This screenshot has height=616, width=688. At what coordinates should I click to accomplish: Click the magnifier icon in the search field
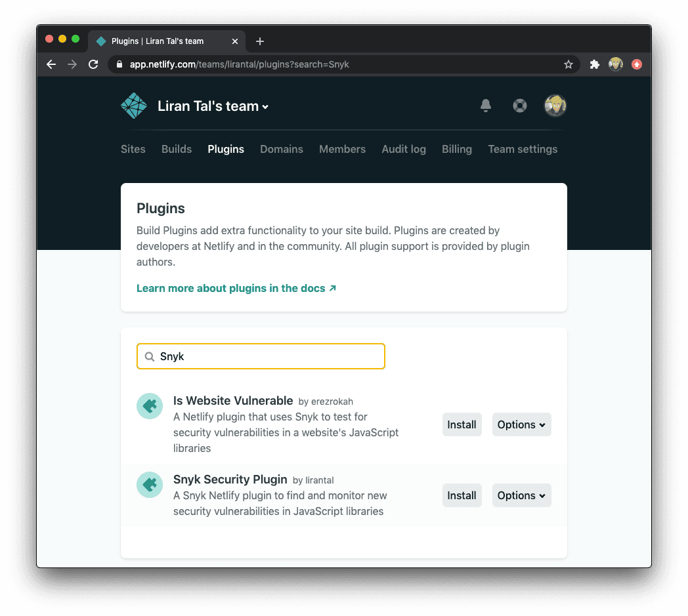[x=150, y=356]
